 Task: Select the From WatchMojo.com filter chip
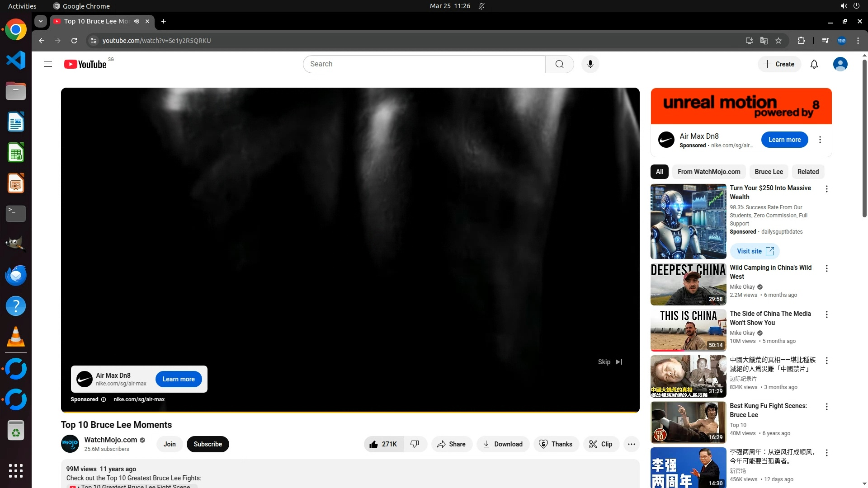click(708, 172)
